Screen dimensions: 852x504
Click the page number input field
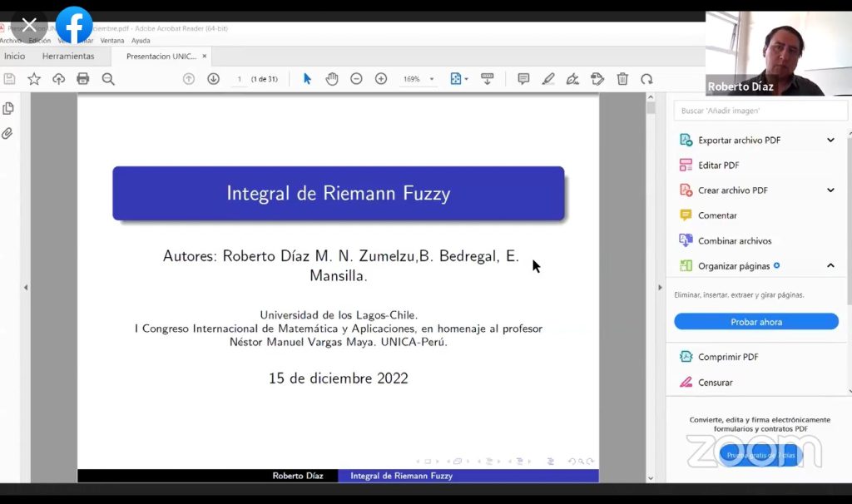click(x=240, y=79)
